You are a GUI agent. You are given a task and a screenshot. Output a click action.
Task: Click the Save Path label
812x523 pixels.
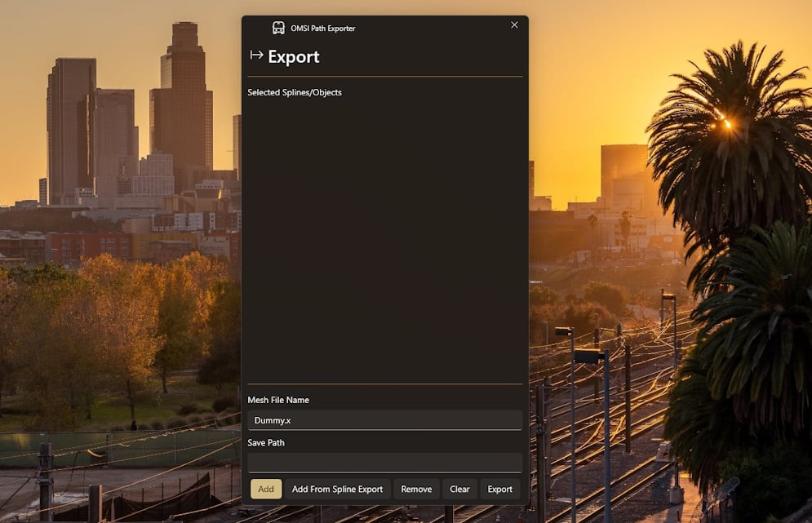266,443
